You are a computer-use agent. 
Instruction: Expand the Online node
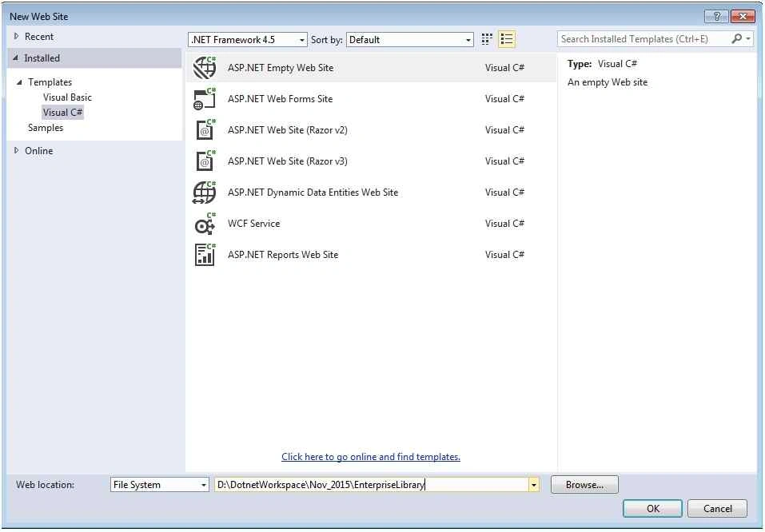16,151
